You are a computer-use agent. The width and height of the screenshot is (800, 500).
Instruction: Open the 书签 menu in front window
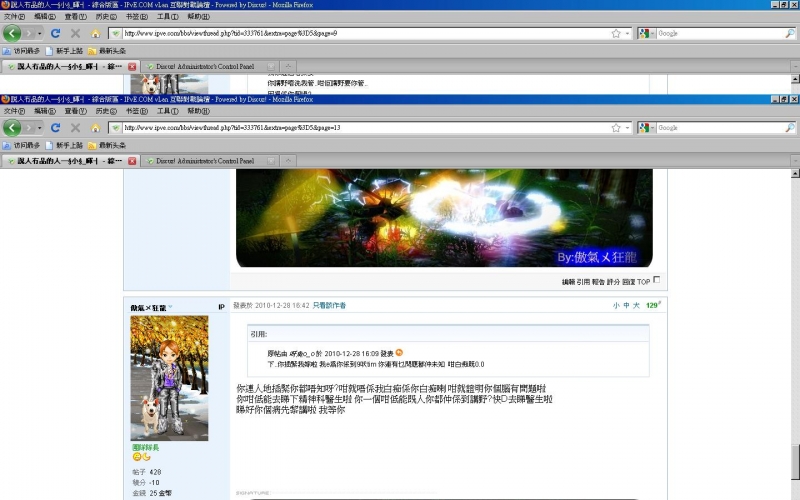(136, 111)
